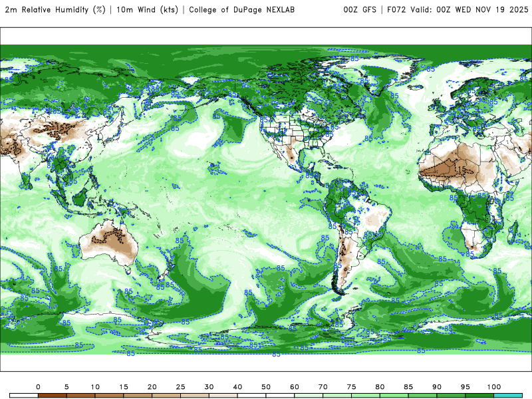Click the legend tick label "20"

point(152,387)
